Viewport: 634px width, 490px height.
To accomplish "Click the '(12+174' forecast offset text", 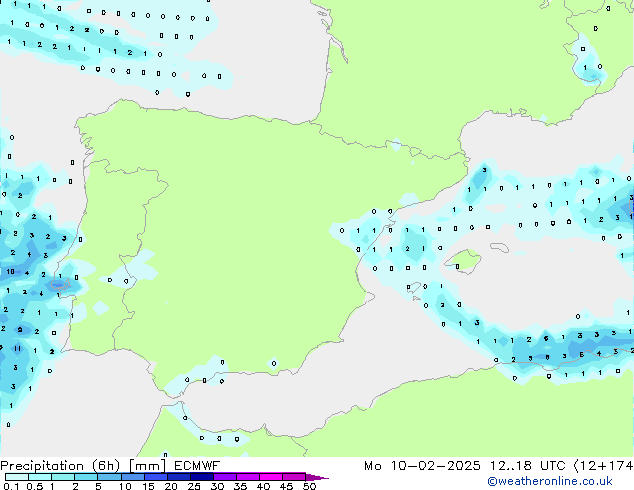I will [603, 466].
